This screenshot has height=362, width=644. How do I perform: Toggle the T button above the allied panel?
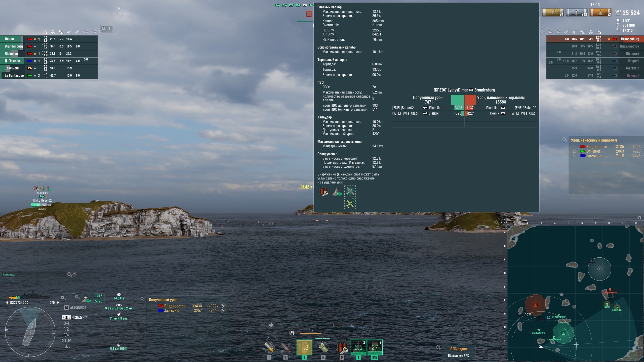click(x=109, y=29)
